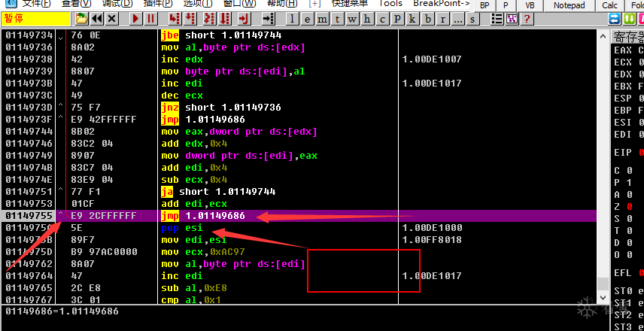The height and width of the screenshot is (331, 644).
Task: Open Help with red question mark icon
Action: tap(527, 19)
